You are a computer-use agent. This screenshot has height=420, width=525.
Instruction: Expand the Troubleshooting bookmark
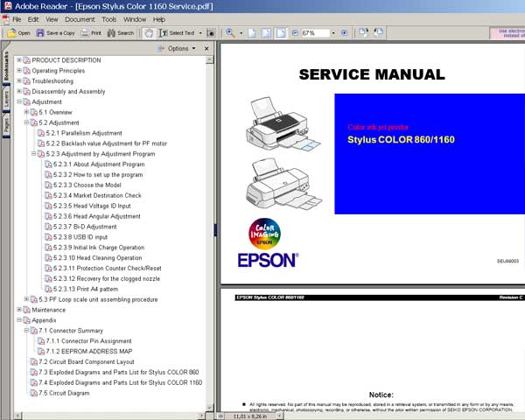(19, 80)
